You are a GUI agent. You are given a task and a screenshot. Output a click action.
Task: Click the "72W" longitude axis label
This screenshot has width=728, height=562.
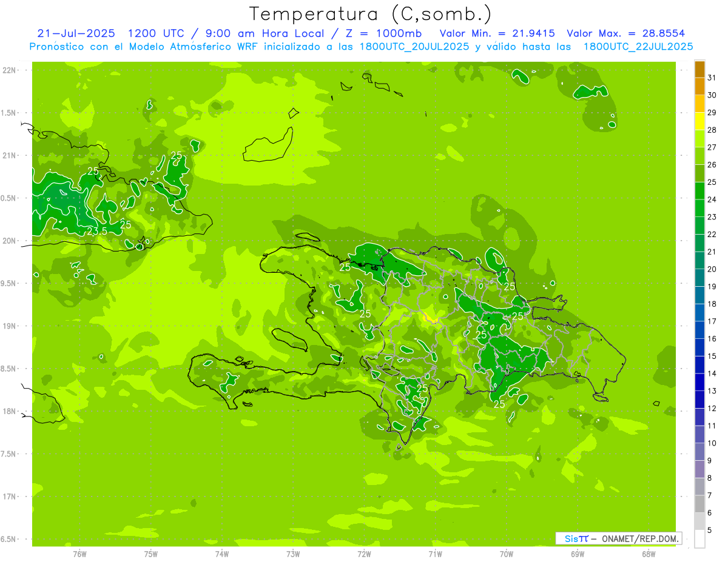364,554
